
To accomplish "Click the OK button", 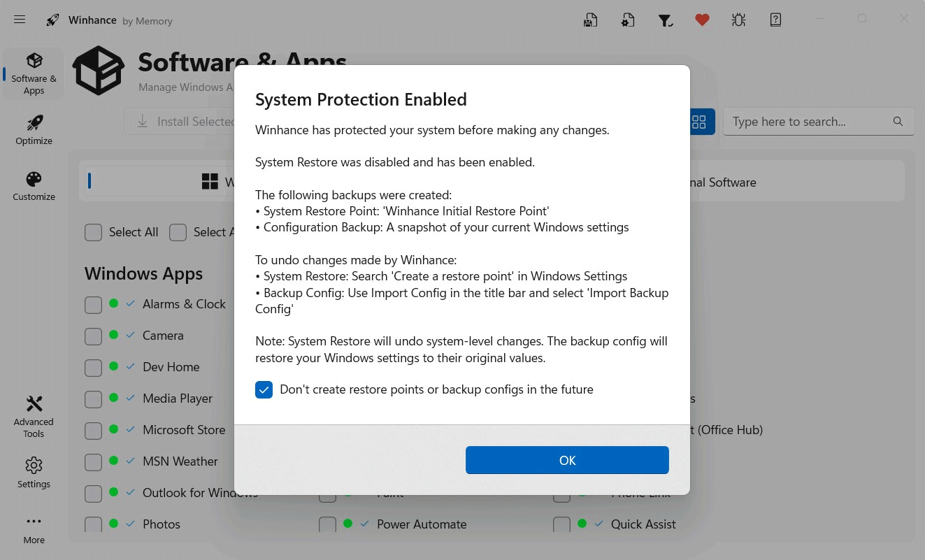I will point(567,460).
